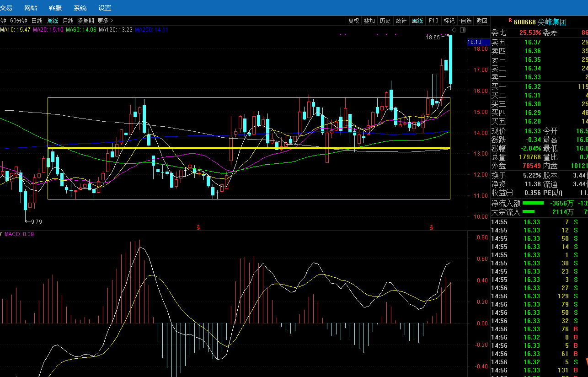The width and height of the screenshot is (588, 377).
Task: Switch to the 60分钟 chart period
Action: pyautogui.click(x=19, y=21)
